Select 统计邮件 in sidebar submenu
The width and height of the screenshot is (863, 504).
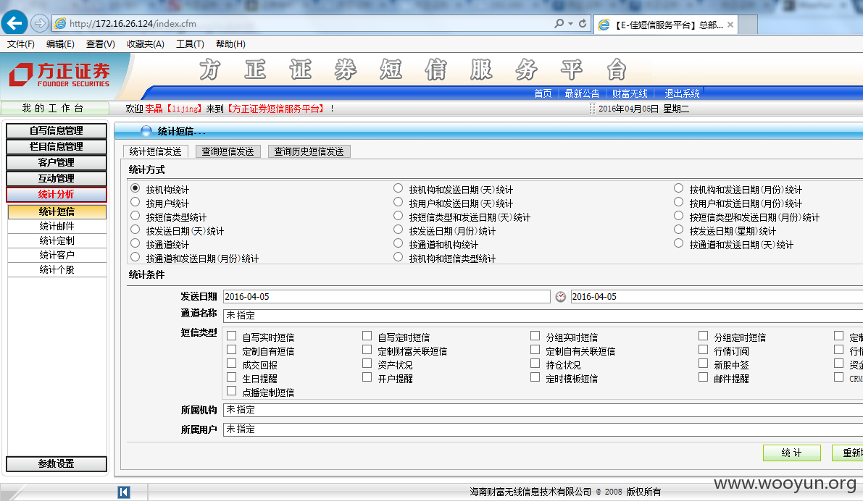click(x=57, y=226)
